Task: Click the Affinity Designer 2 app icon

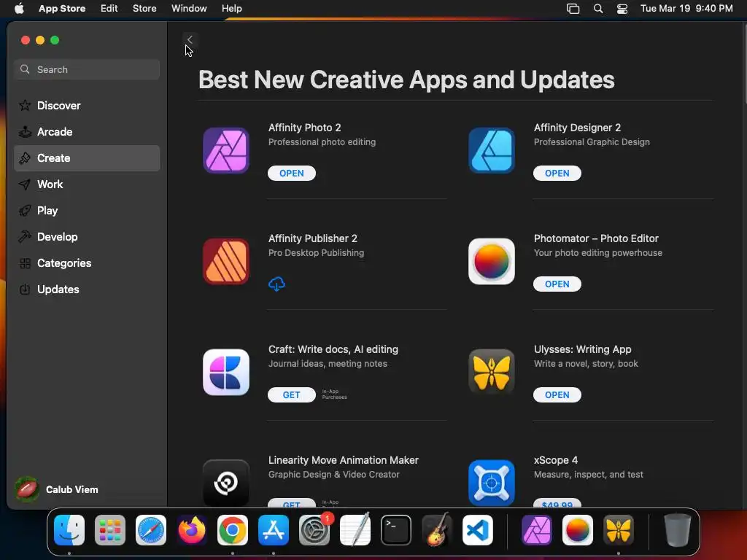Action: 491,150
